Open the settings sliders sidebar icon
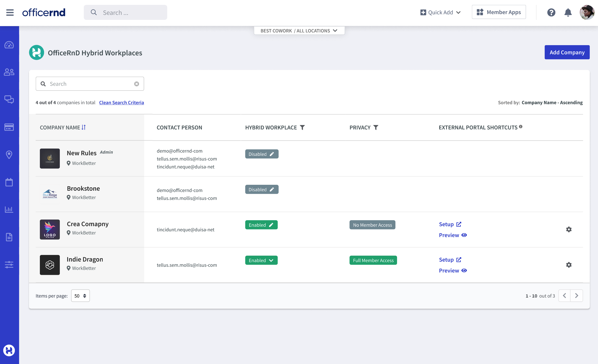 pos(9,265)
